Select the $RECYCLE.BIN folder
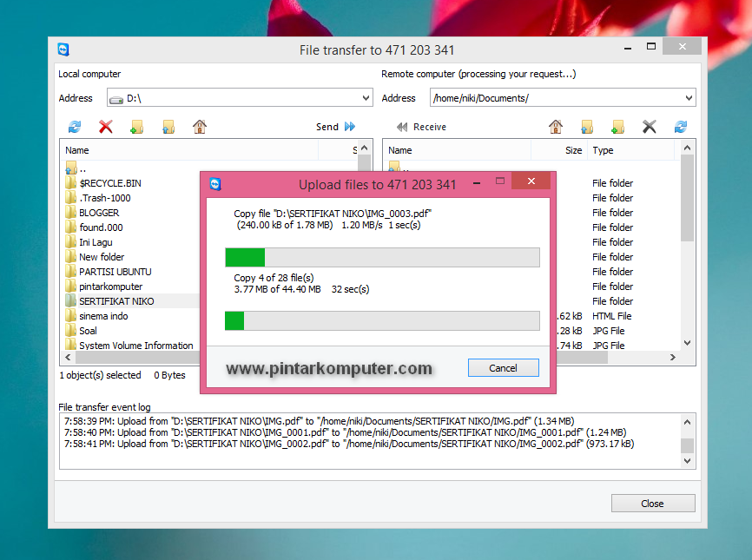Image resolution: width=752 pixels, height=560 pixels. [x=109, y=183]
